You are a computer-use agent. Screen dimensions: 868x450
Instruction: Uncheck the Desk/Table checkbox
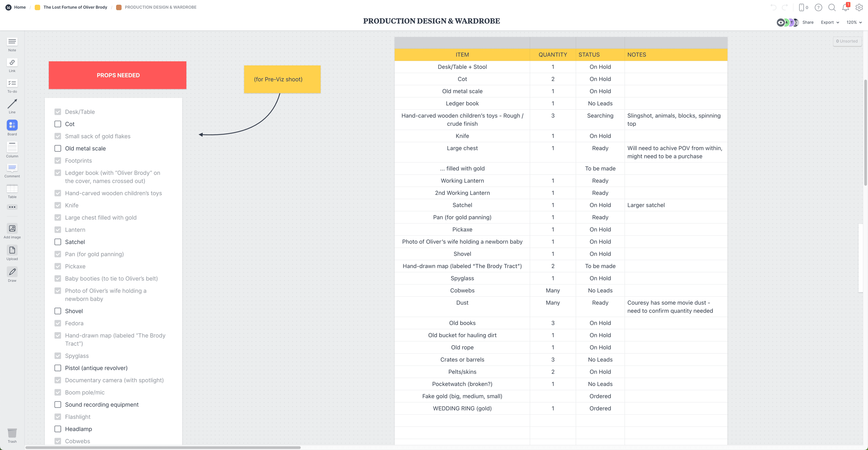coord(58,112)
